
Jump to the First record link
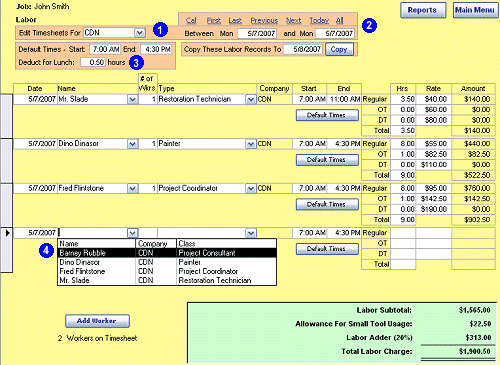[214, 21]
